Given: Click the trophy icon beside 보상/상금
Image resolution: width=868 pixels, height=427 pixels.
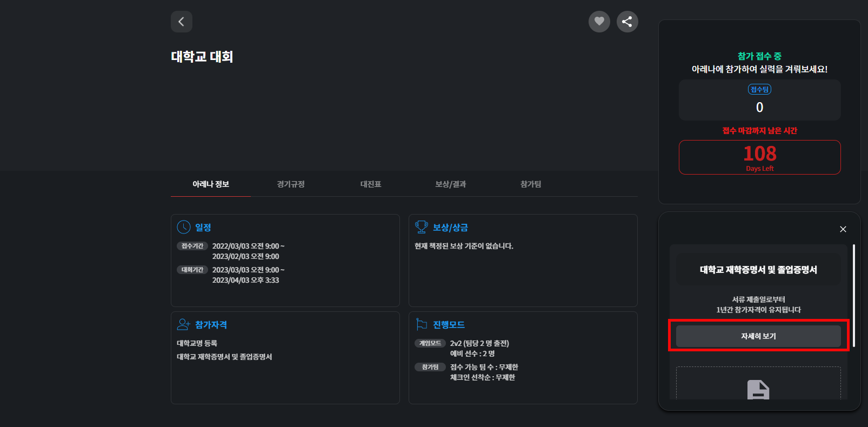Looking at the screenshot, I should (421, 227).
